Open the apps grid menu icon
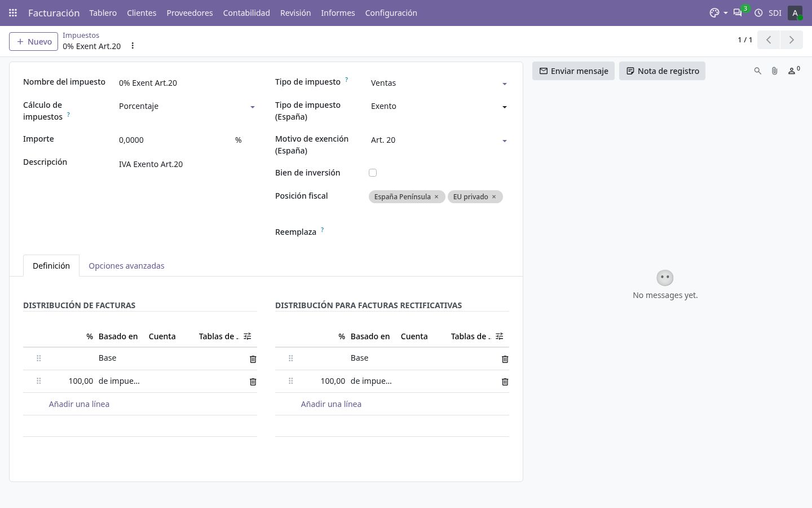This screenshot has width=812, height=508. point(13,12)
